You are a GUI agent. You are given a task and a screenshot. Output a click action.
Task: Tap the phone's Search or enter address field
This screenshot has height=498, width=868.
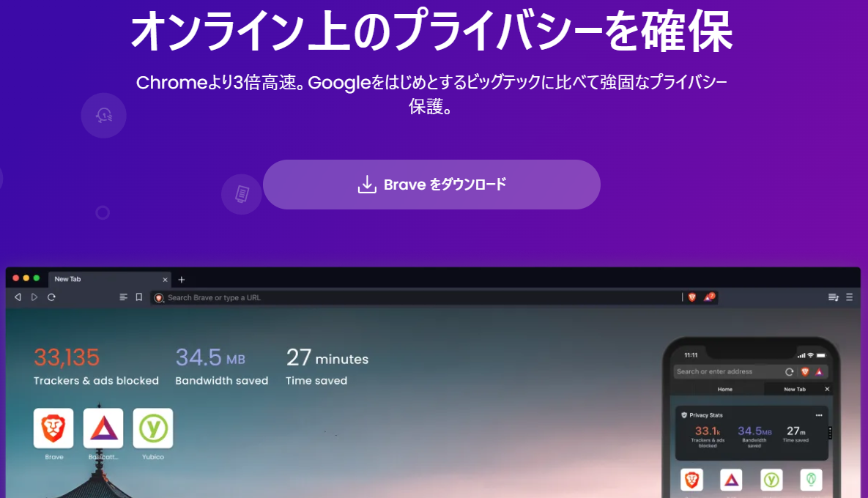727,371
